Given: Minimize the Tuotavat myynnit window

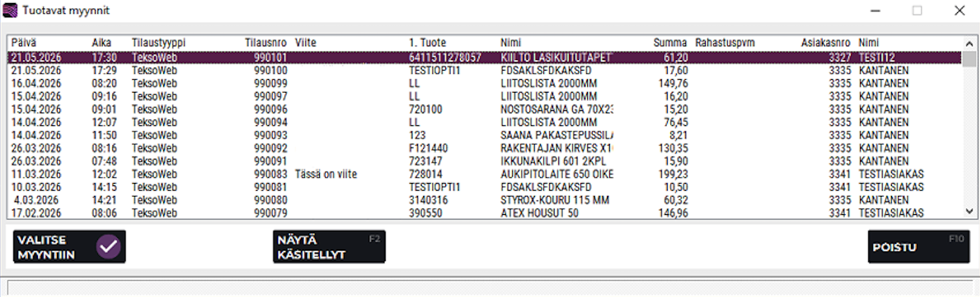Looking at the screenshot, I should click(x=876, y=11).
